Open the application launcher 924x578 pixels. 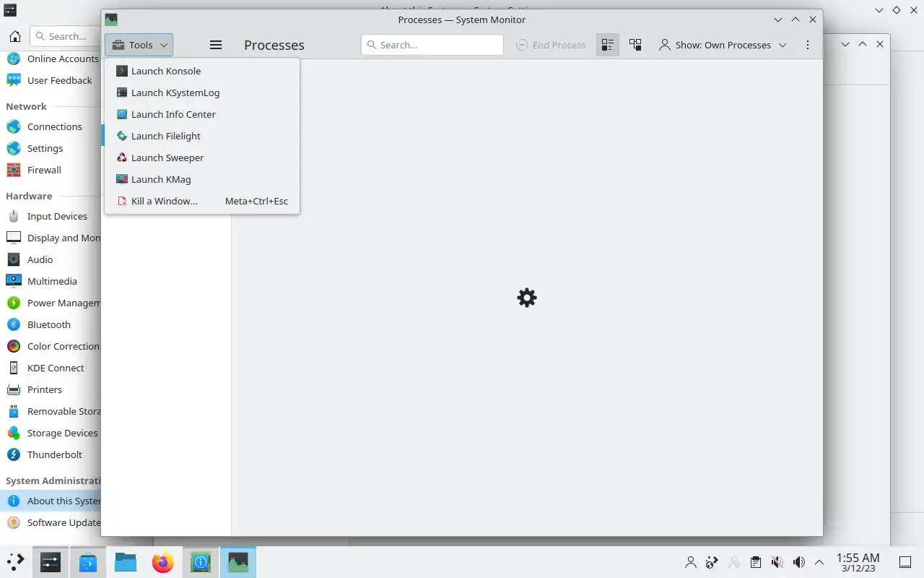(x=15, y=561)
